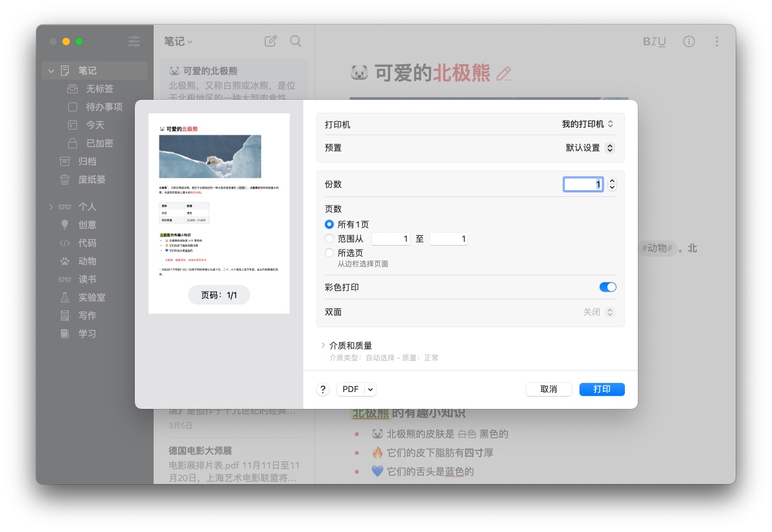This screenshot has width=772, height=532.
Task: Click the BIU text formatting icon
Action: point(654,41)
